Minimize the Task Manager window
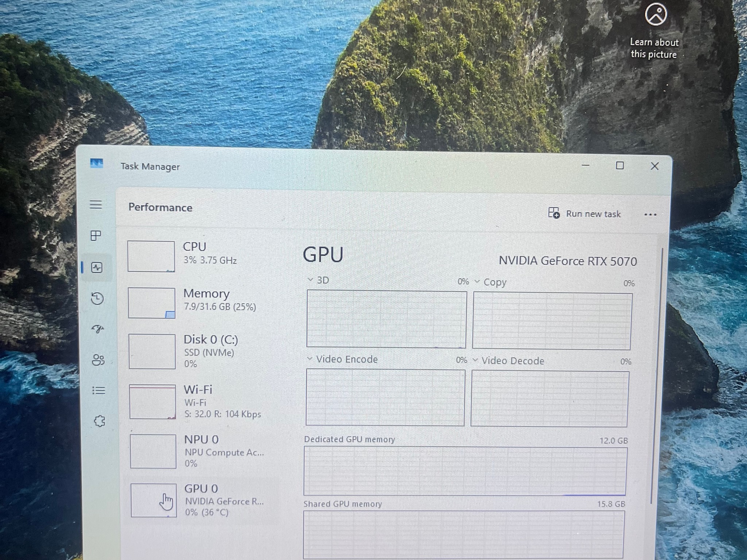747x560 pixels. (x=586, y=165)
